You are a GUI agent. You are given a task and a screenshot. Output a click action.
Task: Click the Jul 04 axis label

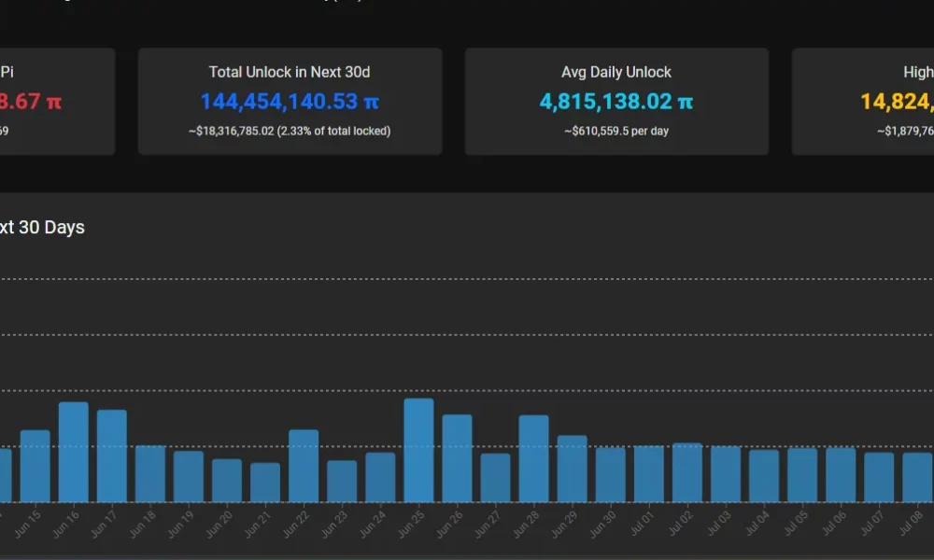pos(757,525)
